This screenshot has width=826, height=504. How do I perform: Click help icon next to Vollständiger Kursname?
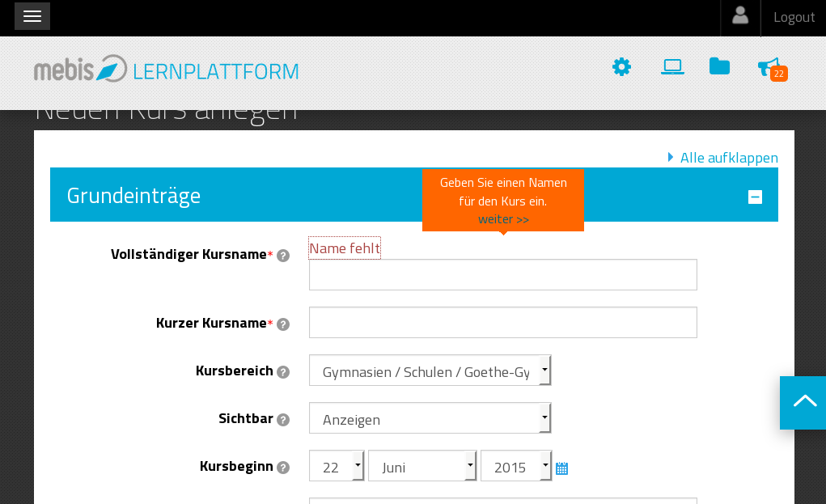coord(283,256)
